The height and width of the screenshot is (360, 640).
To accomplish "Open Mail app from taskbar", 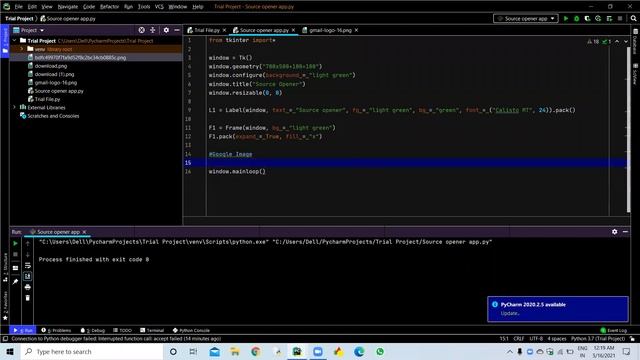I will click(214, 351).
